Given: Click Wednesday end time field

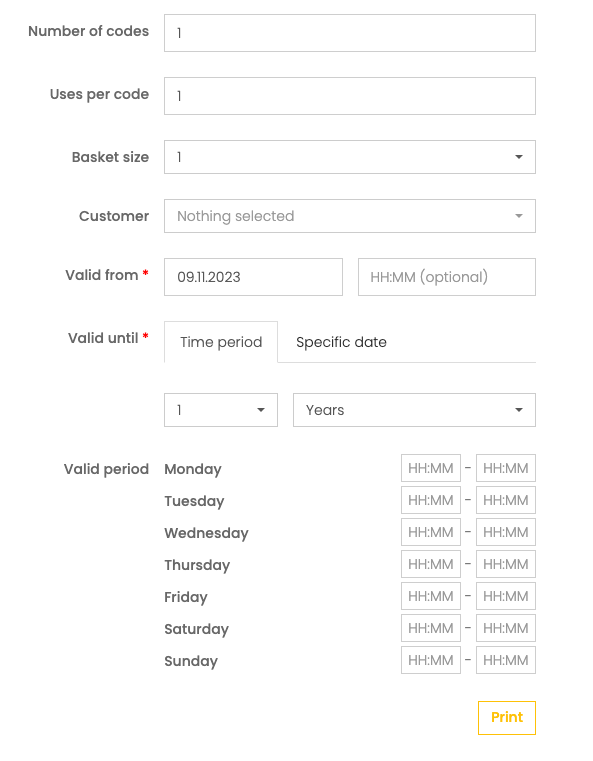Looking at the screenshot, I should 506,532.
